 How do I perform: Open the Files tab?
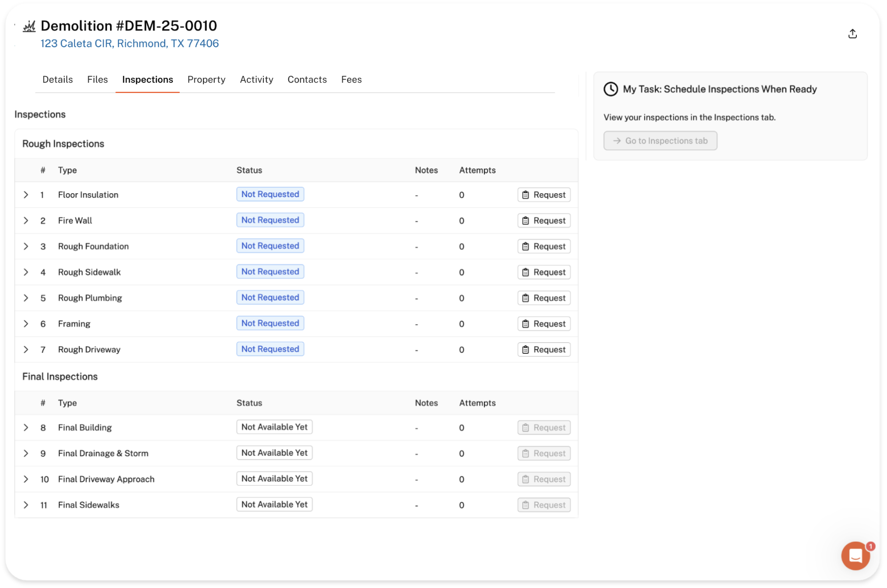tap(97, 79)
